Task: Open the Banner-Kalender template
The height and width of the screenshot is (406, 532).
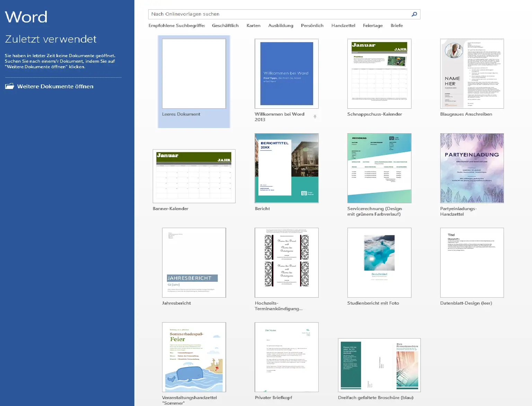Action: click(x=194, y=176)
